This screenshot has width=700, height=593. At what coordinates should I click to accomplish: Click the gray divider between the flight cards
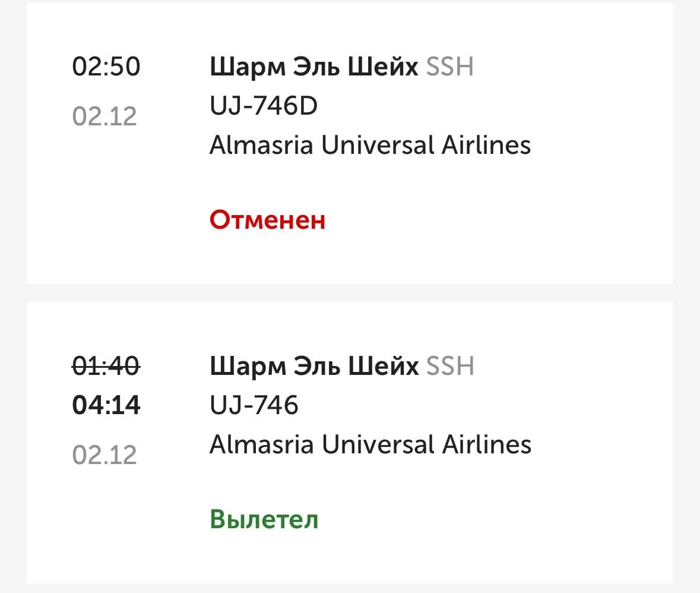(x=350, y=292)
